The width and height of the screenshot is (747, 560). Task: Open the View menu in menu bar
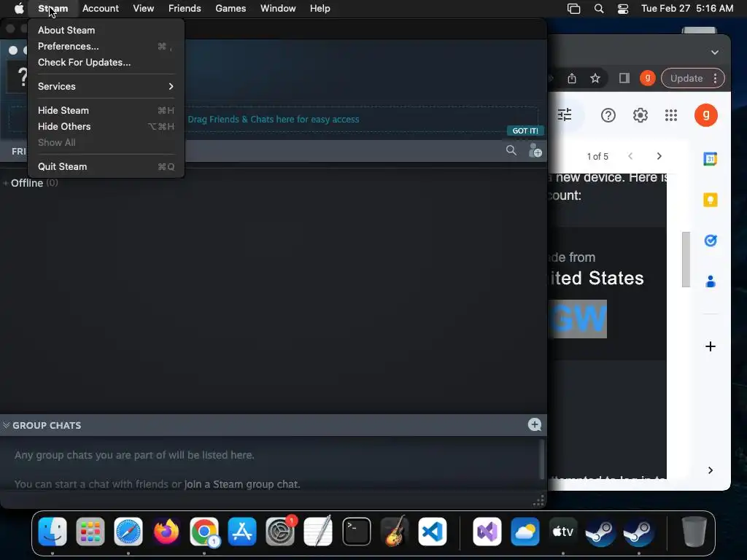144,8
